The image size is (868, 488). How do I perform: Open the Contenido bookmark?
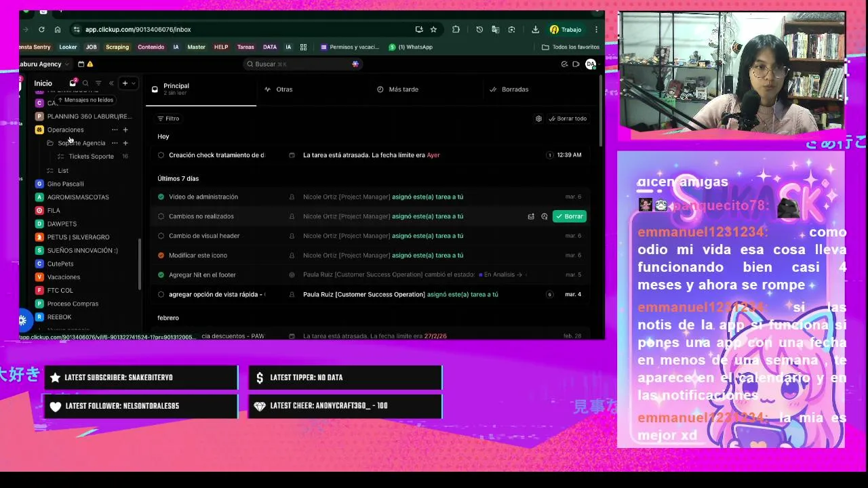tap(151, 47)
